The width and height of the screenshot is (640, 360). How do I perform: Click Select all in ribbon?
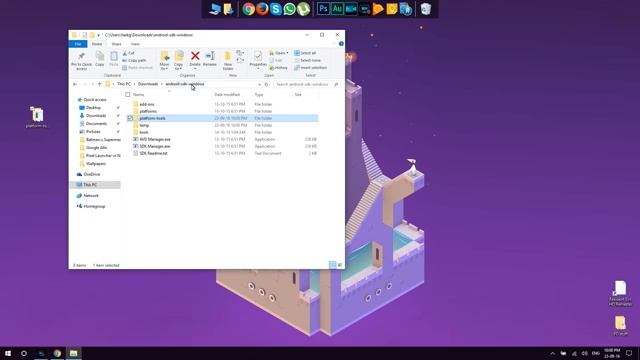pos(305,53)
